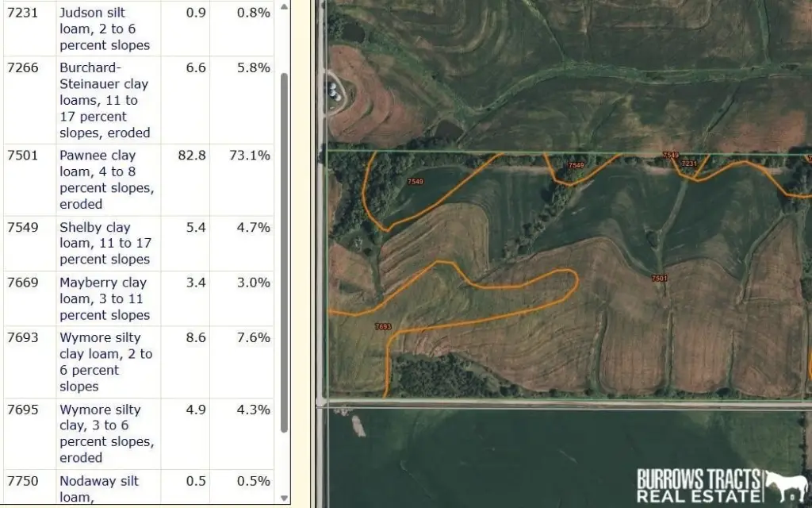Click Wymore silty clay loam 2 to 6 percent
Viewport: 812px width, 508px height.
(106, 362)
